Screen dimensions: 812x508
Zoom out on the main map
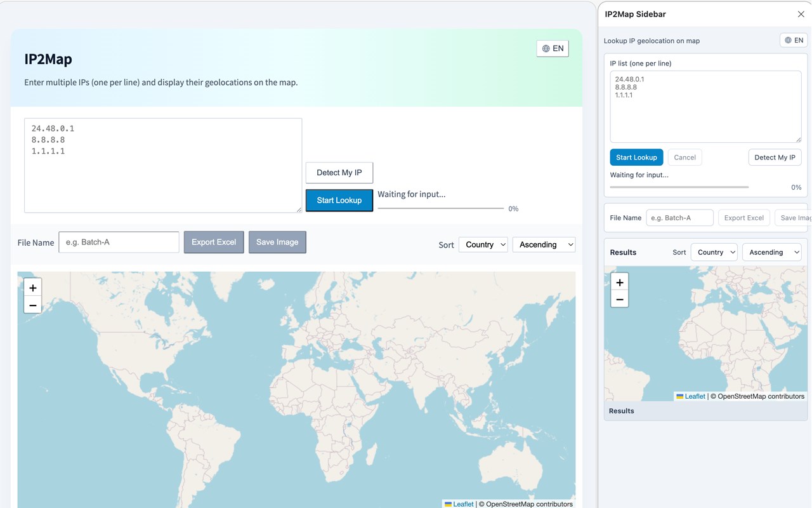tap(33, 305)
